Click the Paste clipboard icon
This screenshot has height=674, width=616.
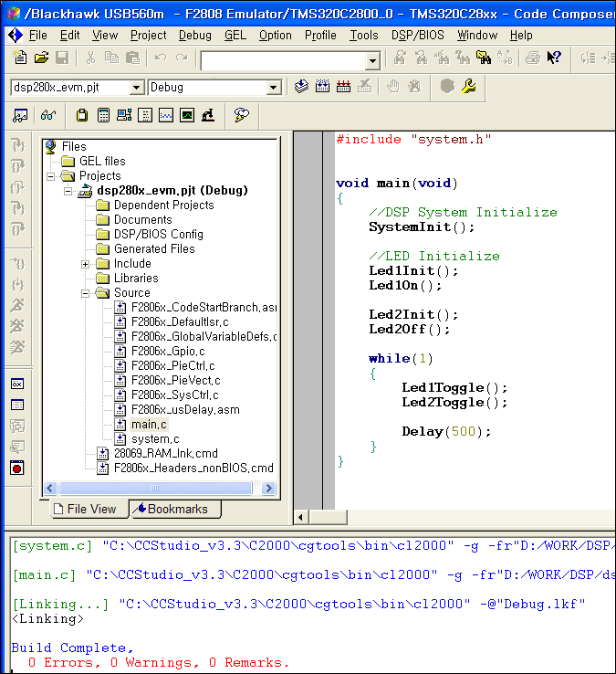(x=132, y=58)
